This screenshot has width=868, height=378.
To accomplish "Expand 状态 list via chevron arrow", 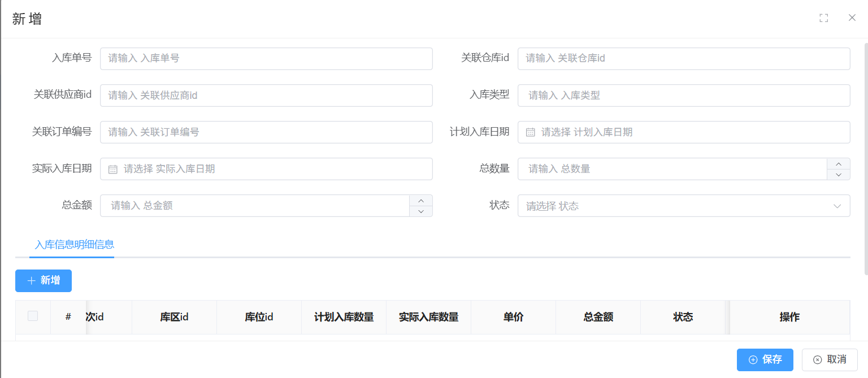I will click(837, 206).
